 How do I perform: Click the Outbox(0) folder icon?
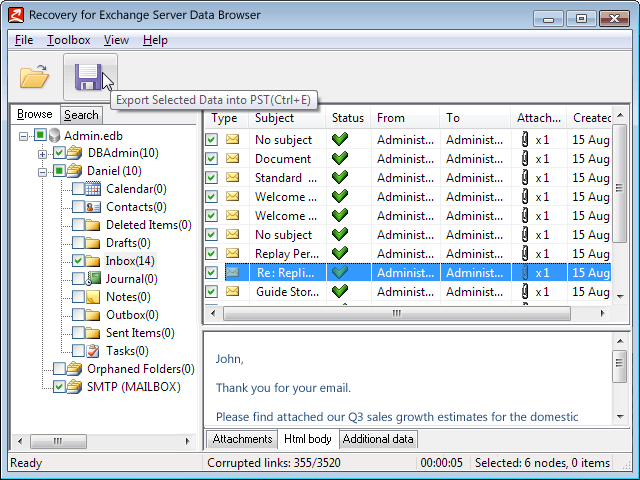click(93, 315)
